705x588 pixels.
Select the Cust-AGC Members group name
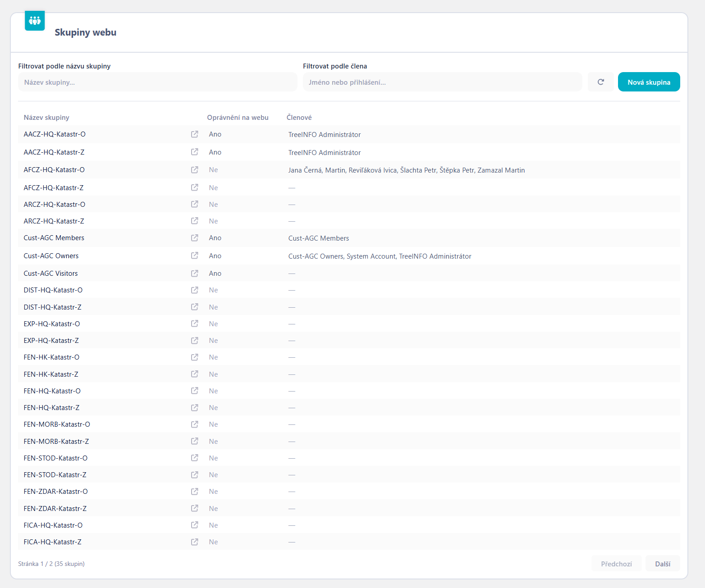point(54,238)
